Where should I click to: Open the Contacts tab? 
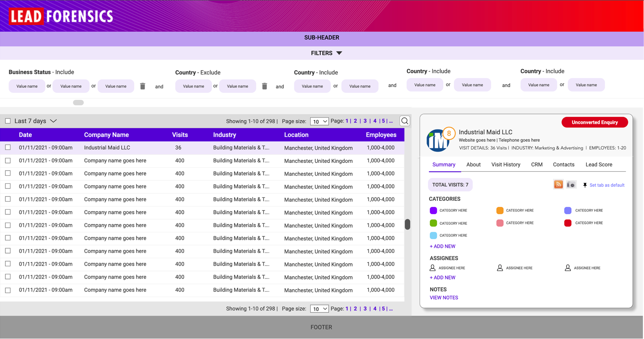[x=563, y=165]
